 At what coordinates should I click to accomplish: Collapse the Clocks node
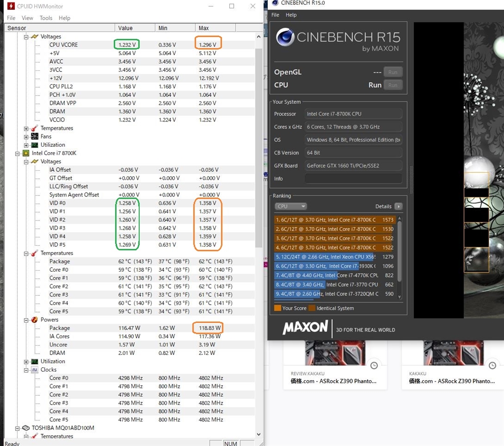pyautogui.click(x=26, y=370)
